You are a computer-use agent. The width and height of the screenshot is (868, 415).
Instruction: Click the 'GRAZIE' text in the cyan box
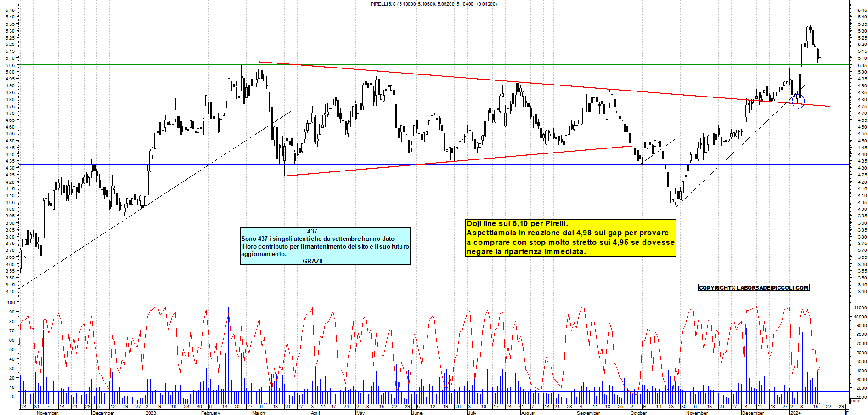pos(313,261)
